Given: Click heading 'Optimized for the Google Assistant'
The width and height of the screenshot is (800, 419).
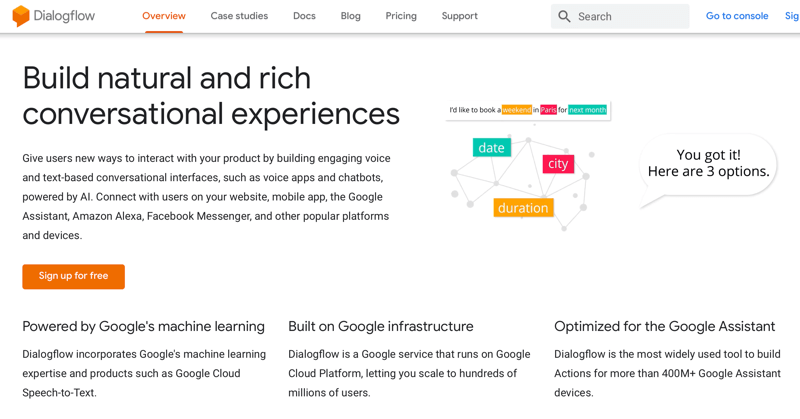Looking at the screenshot, I should (664, 326).
